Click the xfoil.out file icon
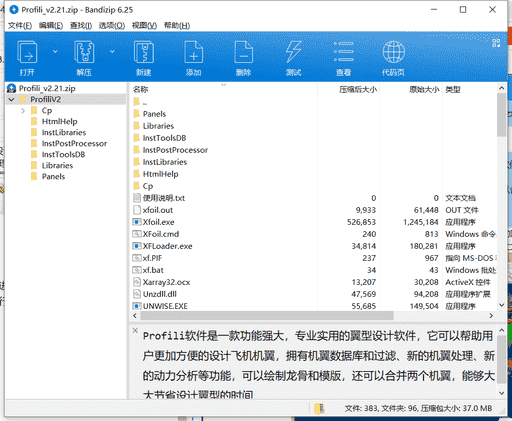This screenshot has width=512, height=421. coord(137,210)
